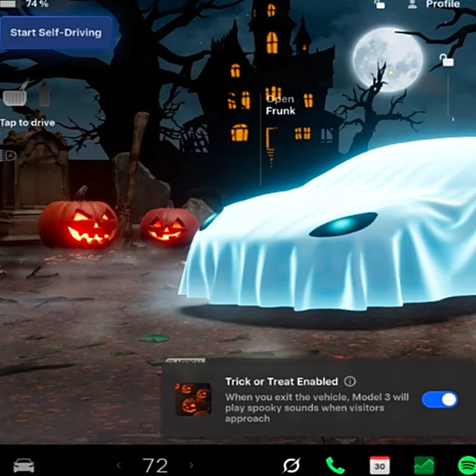
Task: Increase temperature with right arrow
Action: click(x=191, y=465)
